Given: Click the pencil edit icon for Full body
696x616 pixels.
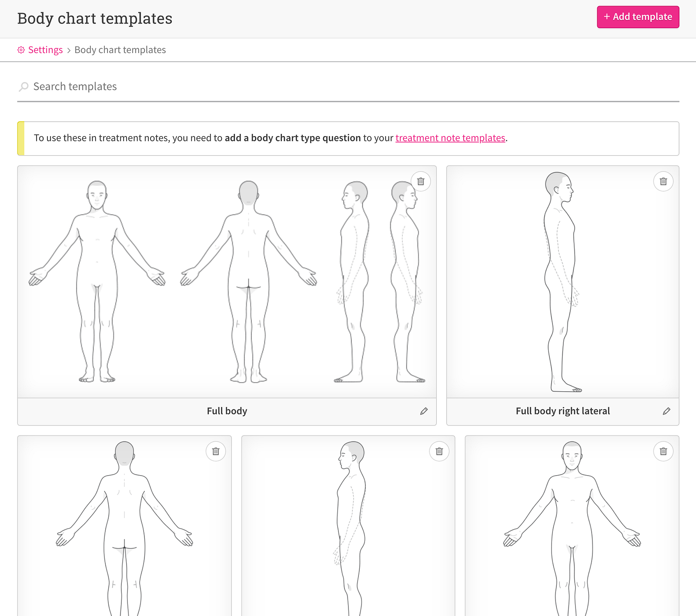Looking at the screenshot, I should pos(424,411).
